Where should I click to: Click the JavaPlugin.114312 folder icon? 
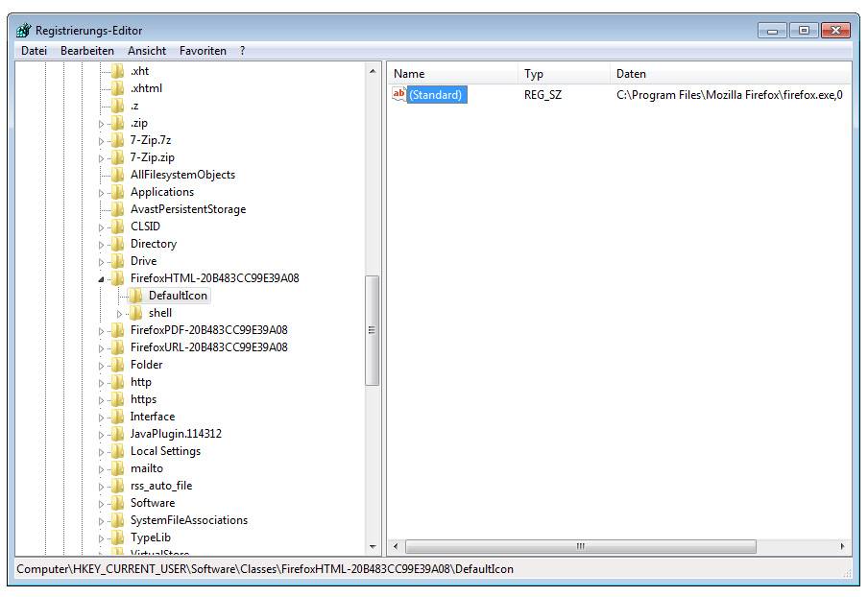point(117,434)
